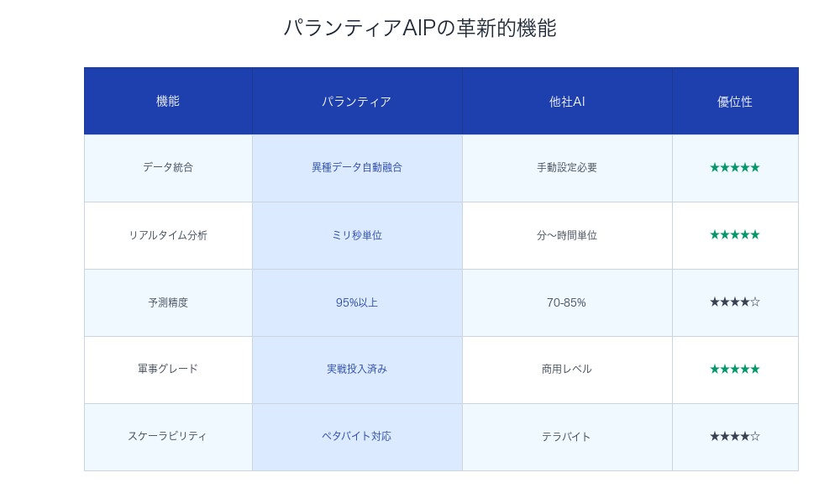Click the ペタバイト対応 cell
840x504 pixels.
point(357,436)
